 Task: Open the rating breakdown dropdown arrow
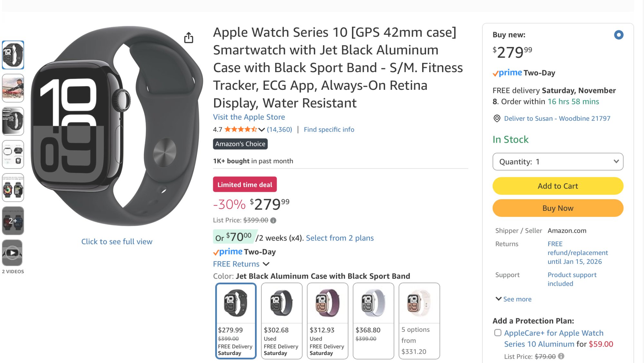(x=261, y=130)
